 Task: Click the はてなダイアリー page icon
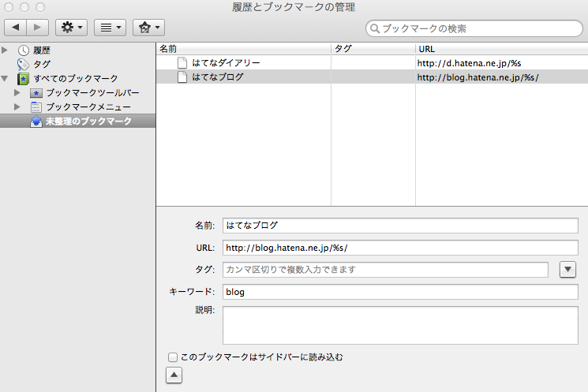pyautogui.click(x=182, y=62)
